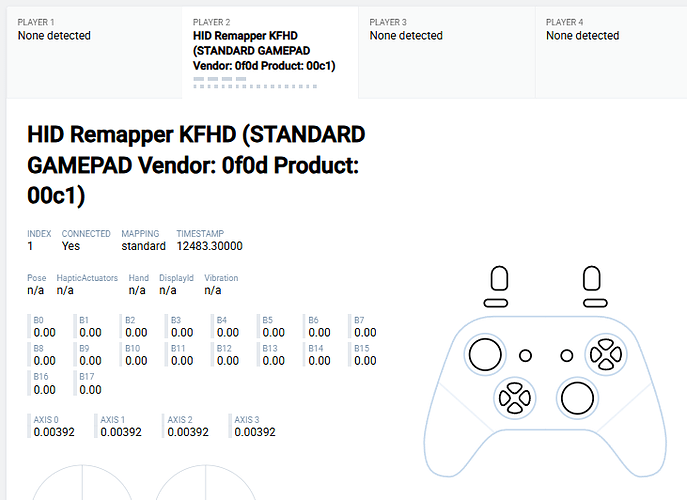Screen dimensions: 687x500
Task: Click the left center small button on gamepad
Action: pyautogui.click(x=525, y=355)
